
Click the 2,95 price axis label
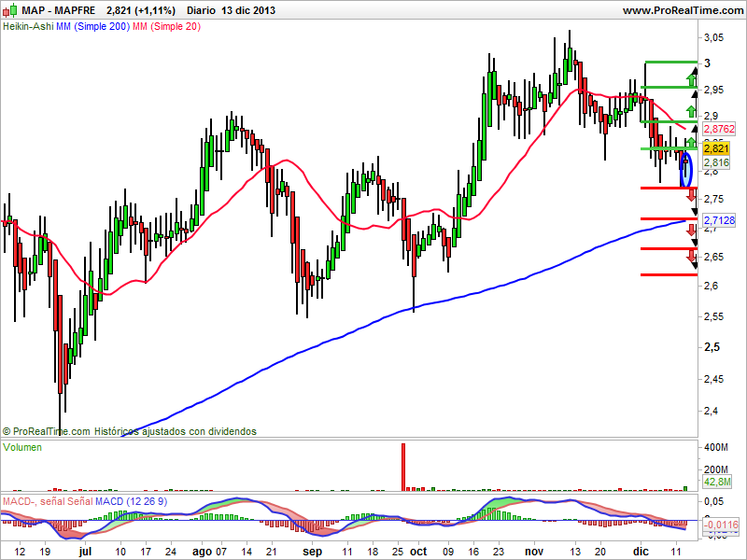click(713, 90)
